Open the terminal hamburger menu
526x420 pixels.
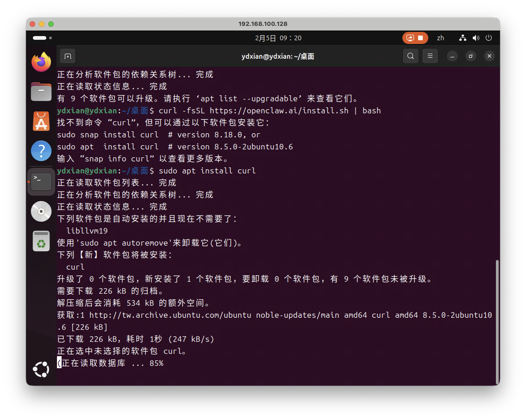[x=430, y=56]
